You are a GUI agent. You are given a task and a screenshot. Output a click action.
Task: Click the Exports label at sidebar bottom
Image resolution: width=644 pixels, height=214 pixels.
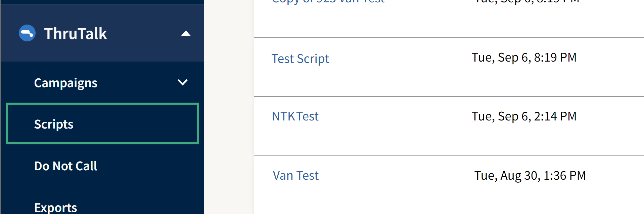55,208
